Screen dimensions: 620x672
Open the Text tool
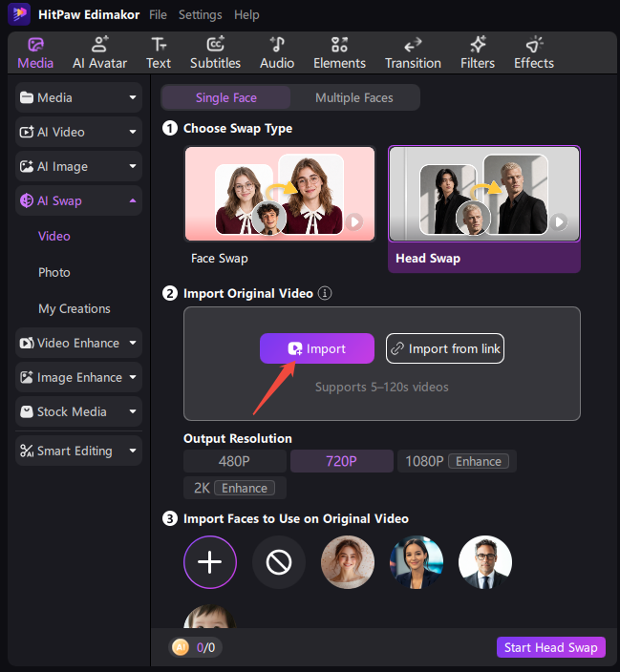coord(159,53)
